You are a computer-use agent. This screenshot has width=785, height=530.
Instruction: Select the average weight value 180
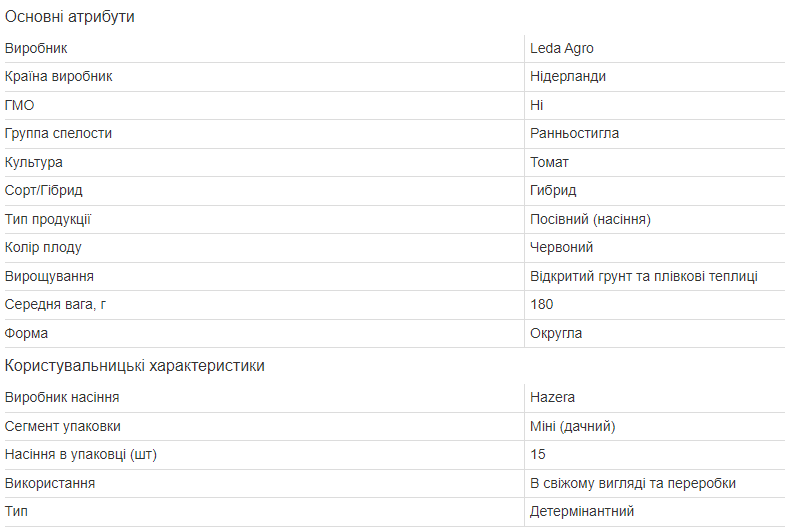541,304
